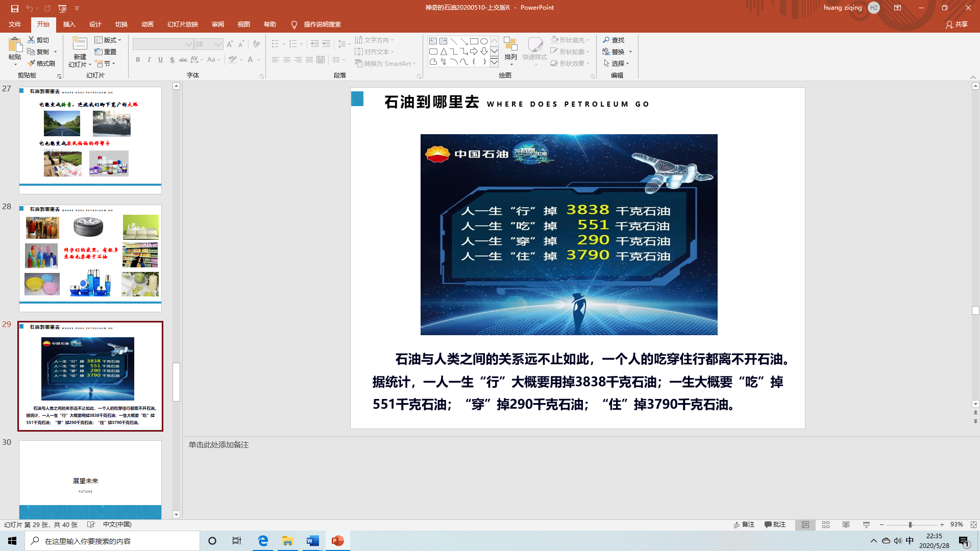
Task: Toggle Center paragraph alignment
Action: coord(287,60)
